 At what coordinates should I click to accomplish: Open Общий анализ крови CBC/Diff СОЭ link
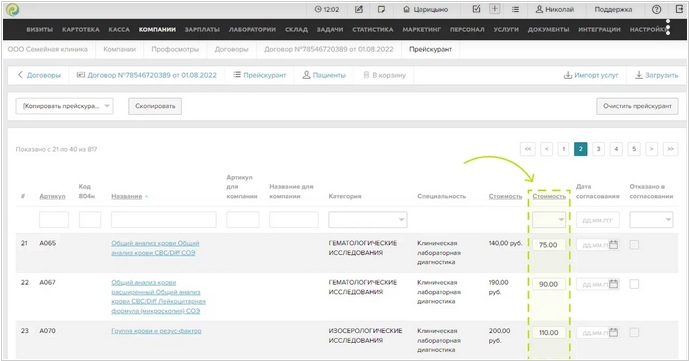click(x=155, y=248)
